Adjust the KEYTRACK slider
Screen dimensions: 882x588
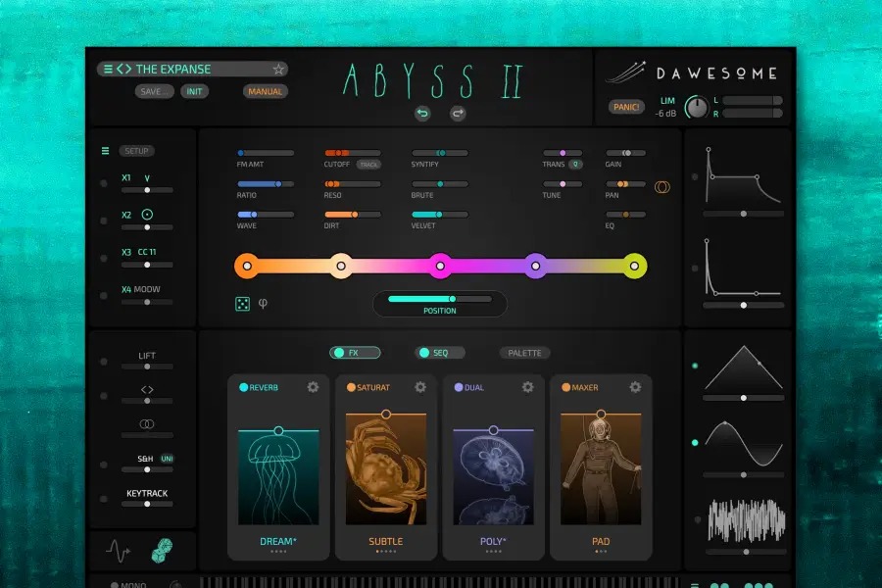pyautogui.click(x=147, y=504)
